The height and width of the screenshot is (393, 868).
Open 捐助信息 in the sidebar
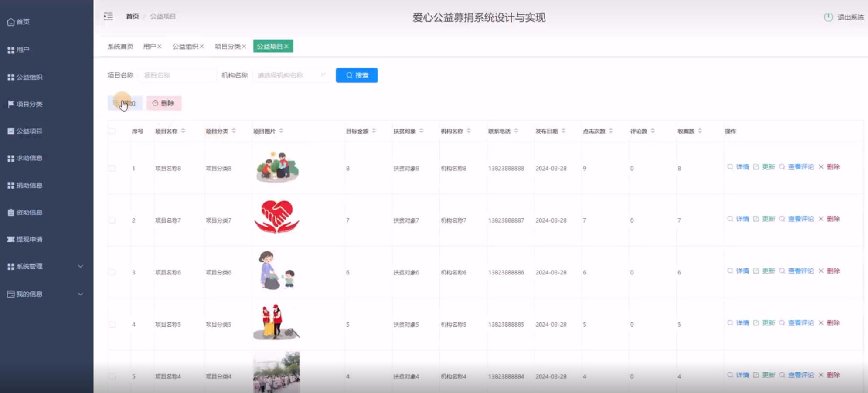pyautogui.click(x=25, y=186)
